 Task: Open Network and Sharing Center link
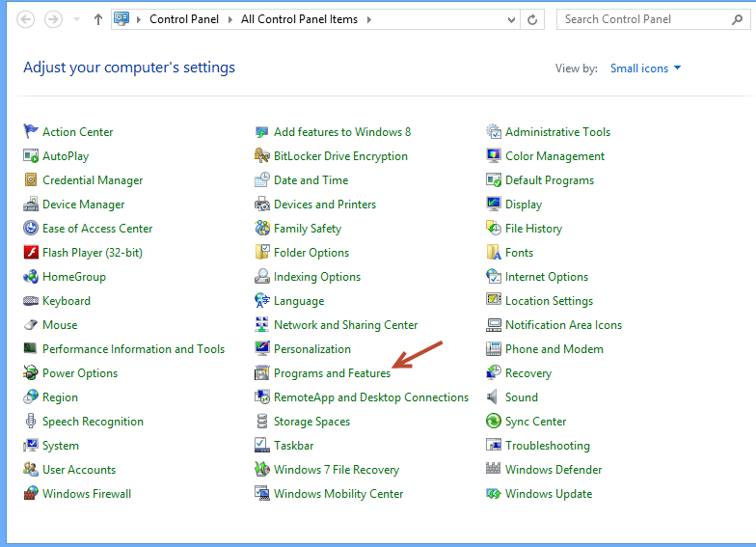point(345,324)
